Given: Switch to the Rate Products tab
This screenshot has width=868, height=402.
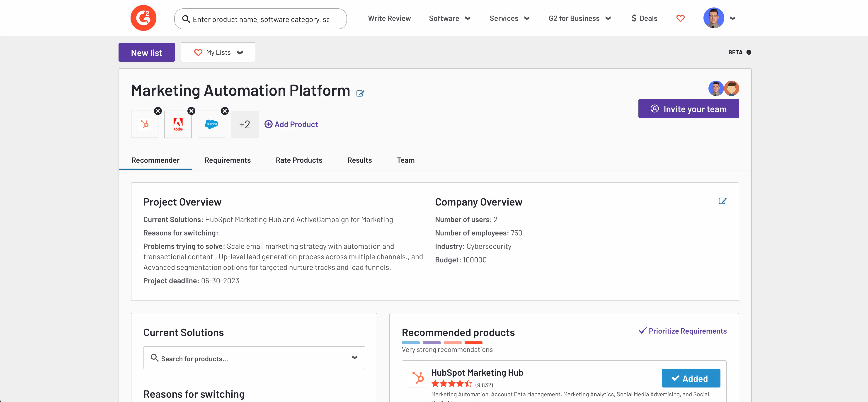Looking at the screenshot, I should pos(299,160).
